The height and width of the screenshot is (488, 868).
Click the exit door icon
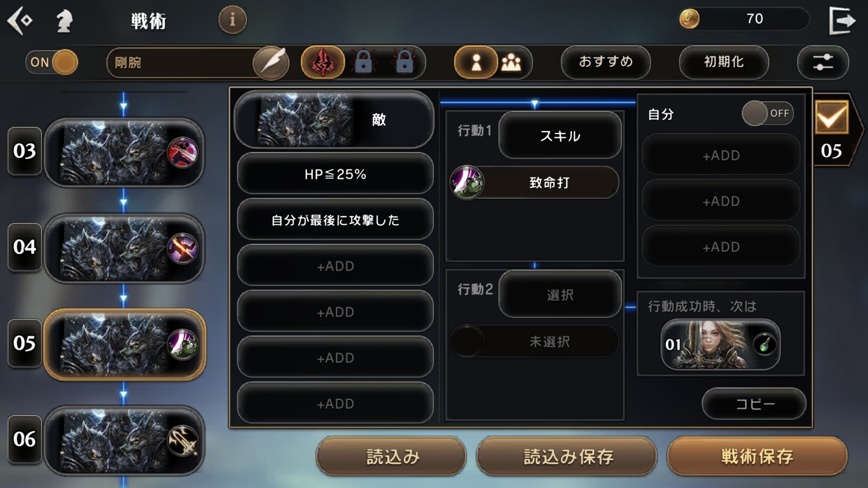click(x=842, y=20)
